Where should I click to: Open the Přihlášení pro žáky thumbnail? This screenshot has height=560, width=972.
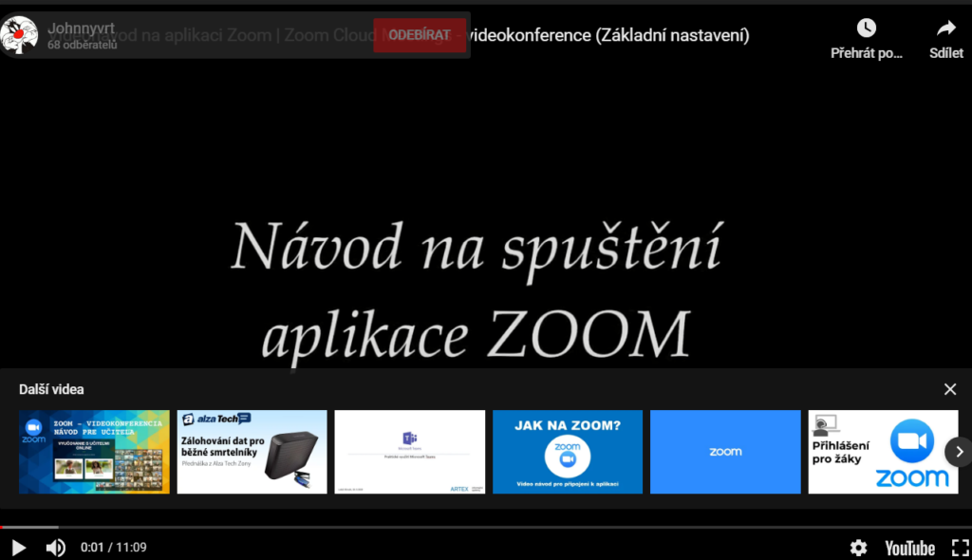[883, 452]
